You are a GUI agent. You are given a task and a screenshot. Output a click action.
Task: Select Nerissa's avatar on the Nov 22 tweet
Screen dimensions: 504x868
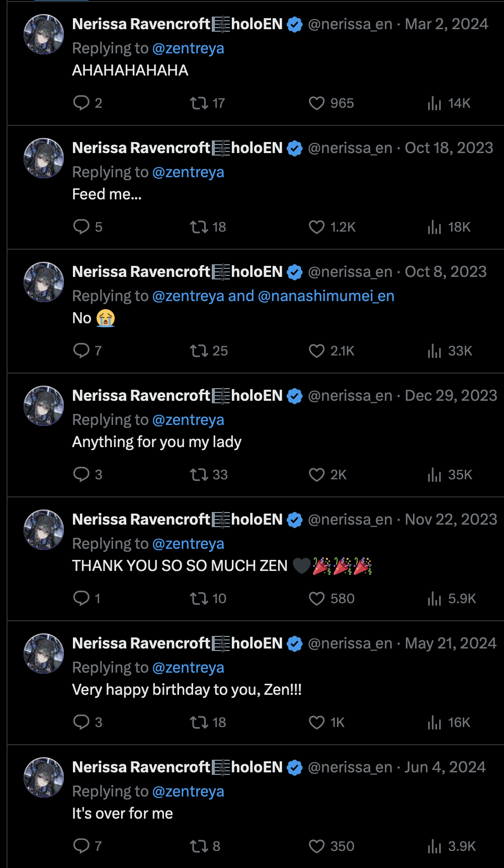pos(44,530)
